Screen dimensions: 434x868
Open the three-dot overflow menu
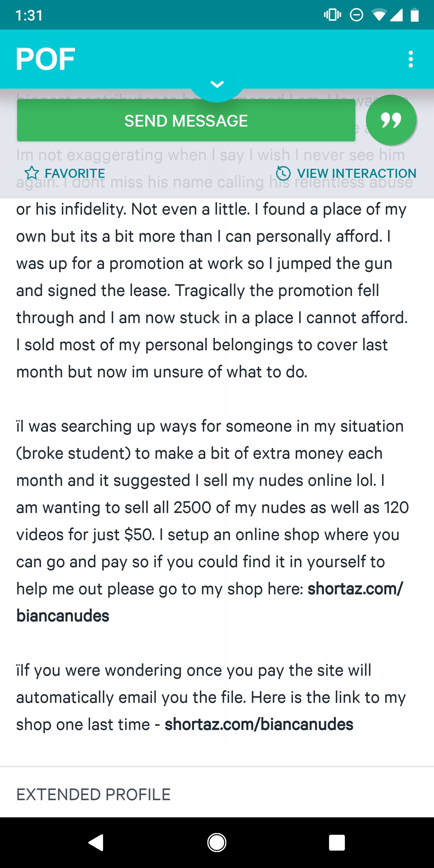(x=410, y=59)
